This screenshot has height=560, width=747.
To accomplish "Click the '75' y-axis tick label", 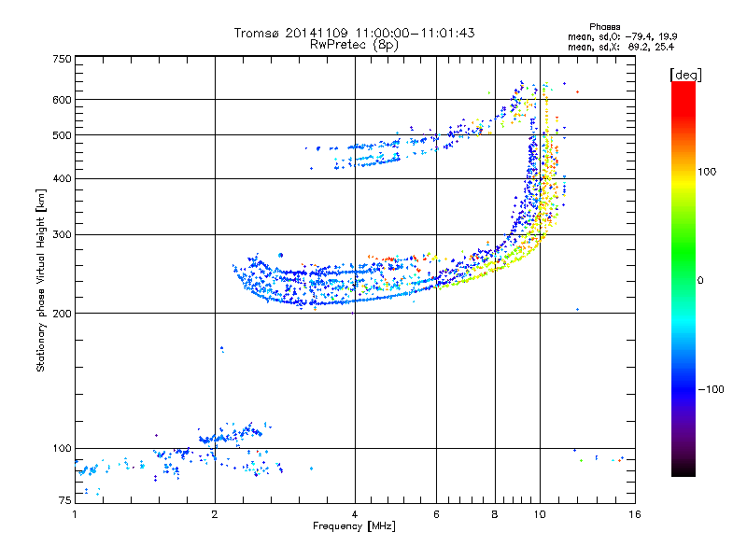I will (65, 500).
